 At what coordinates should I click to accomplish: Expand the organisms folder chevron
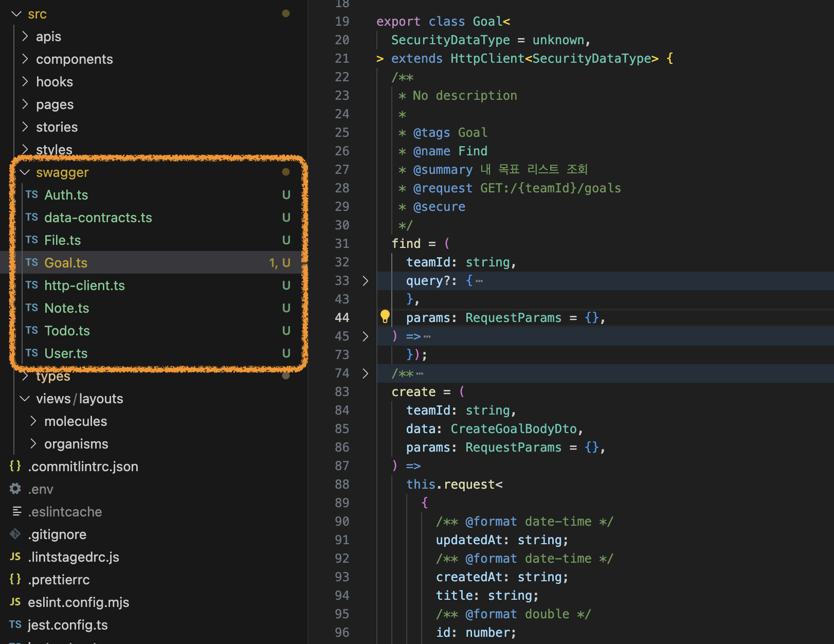pos(33,443)
